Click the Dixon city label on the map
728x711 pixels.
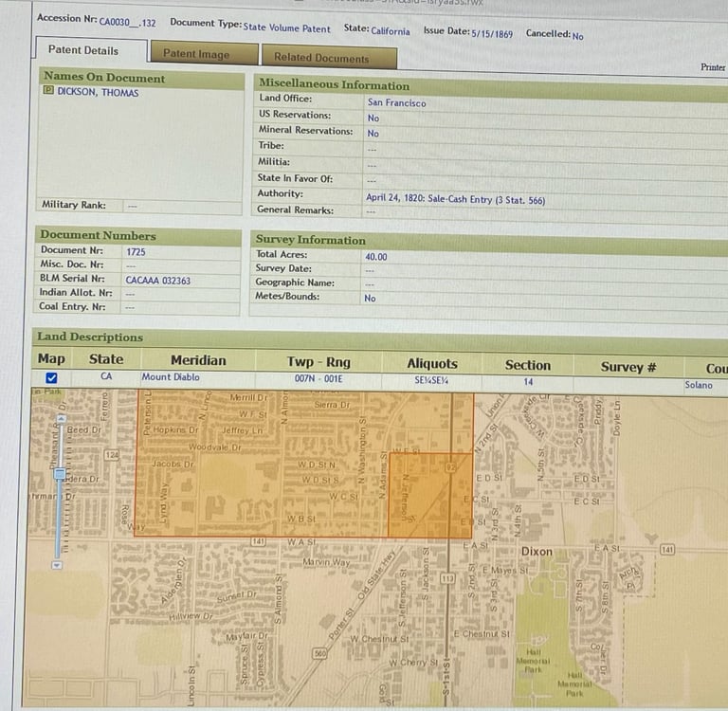tap(537, 551)
